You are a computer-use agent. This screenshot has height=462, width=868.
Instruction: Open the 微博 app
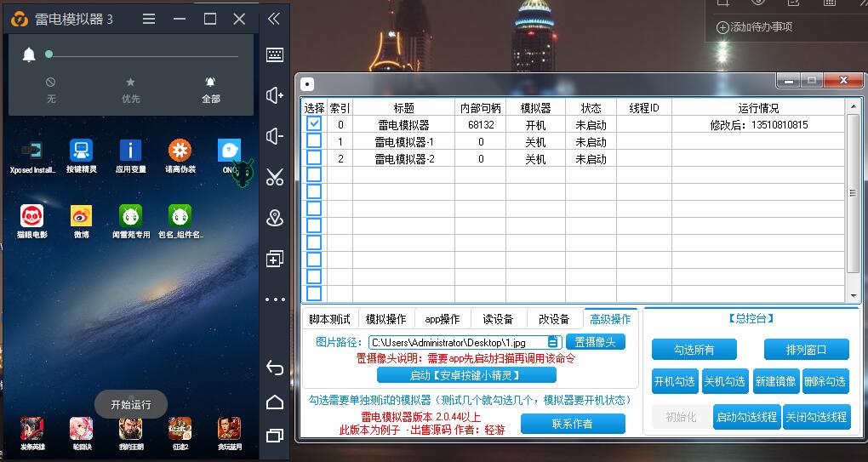coord(82,216)
